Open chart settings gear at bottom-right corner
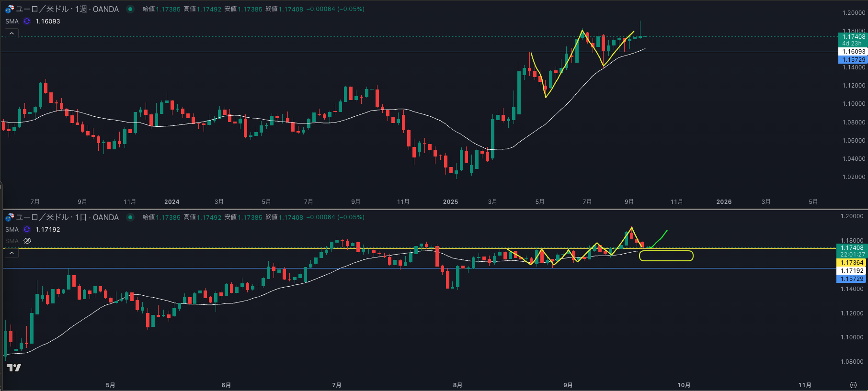The image size is (868, 391). 853,385
